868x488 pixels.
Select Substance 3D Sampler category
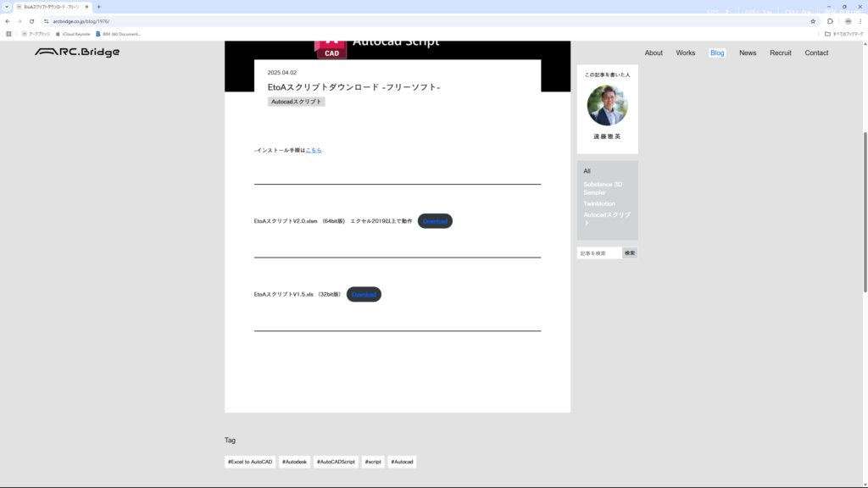coord(603,188)
